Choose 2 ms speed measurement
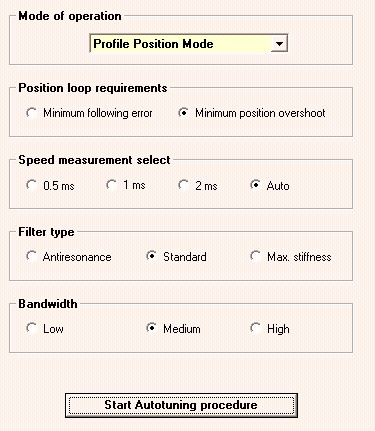Viewport: 375px width, 431px height. point(184,185)
